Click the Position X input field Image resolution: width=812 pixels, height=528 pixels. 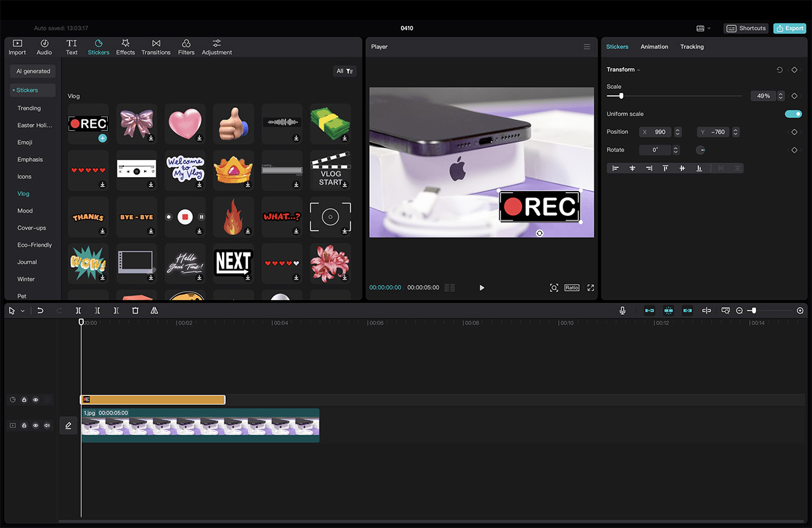[x=656, y=132]
